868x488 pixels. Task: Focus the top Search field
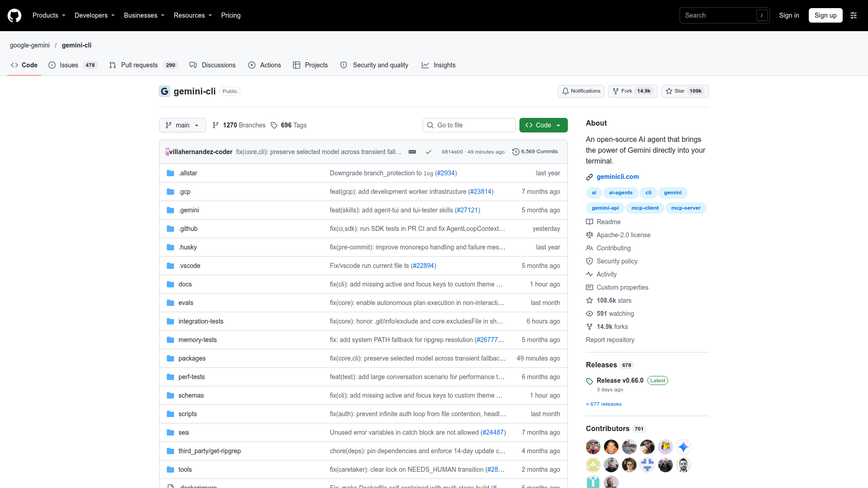(724, 15)
